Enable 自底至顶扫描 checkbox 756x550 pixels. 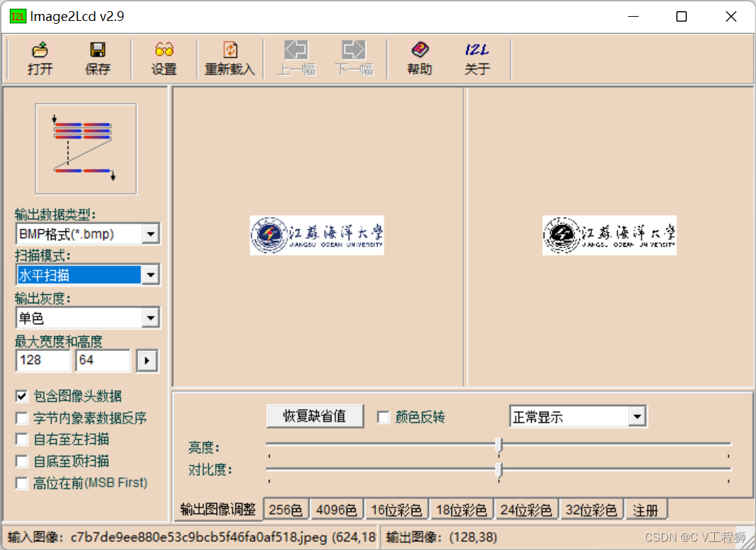(22, 461)
